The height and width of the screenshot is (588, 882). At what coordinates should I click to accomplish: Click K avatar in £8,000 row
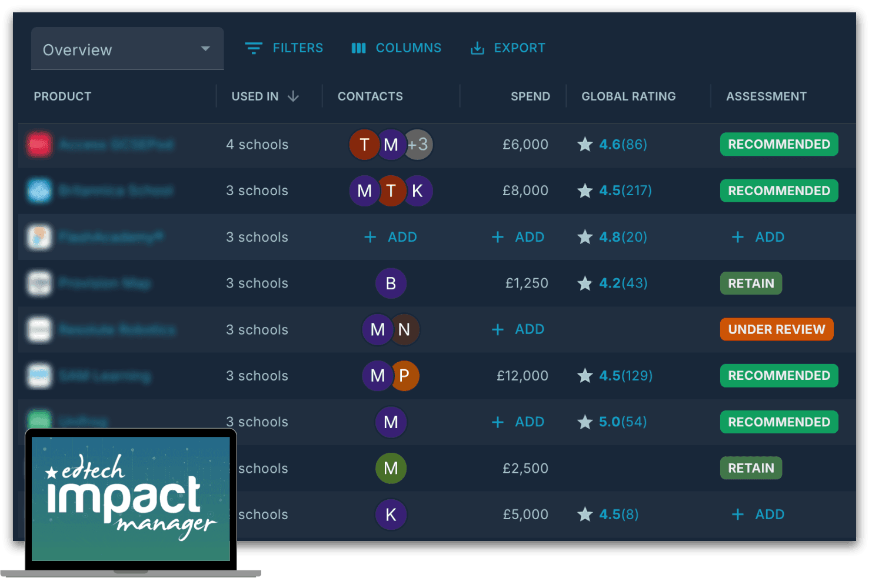[x=418, y=191]
